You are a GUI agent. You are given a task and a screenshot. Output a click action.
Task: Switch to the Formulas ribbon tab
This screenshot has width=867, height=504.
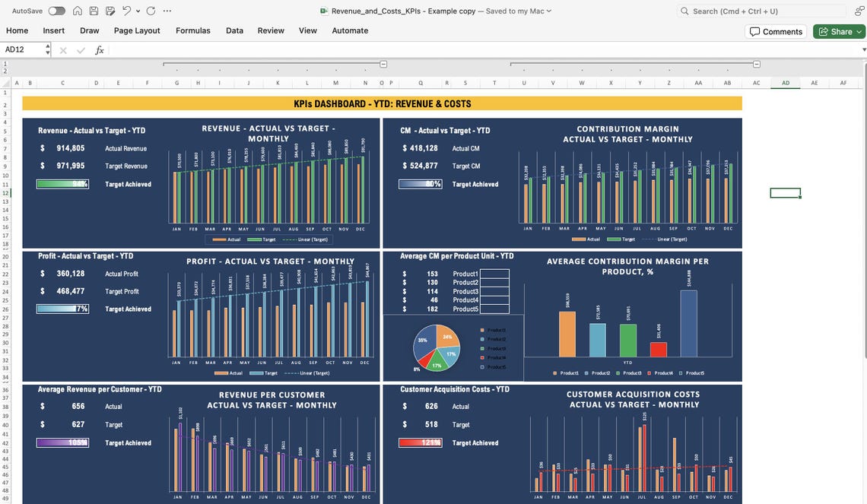coord(192,30)
